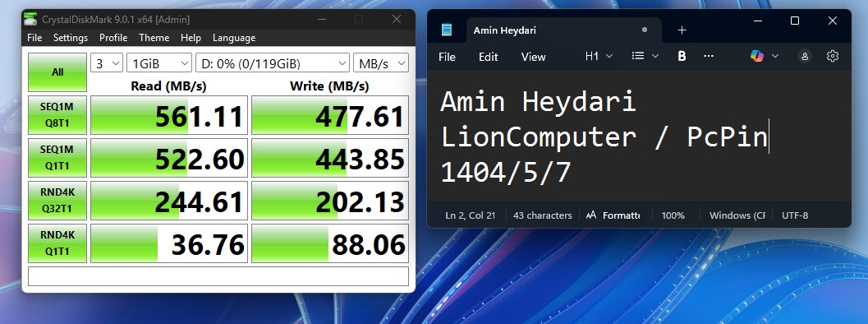Click the Formatted toggle in status bar
The width and height of the screenshot is (868, 324).
613,215
